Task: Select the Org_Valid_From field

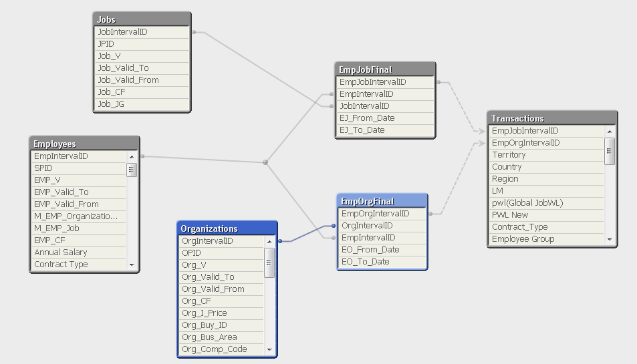Action: (x=221, y=289)
